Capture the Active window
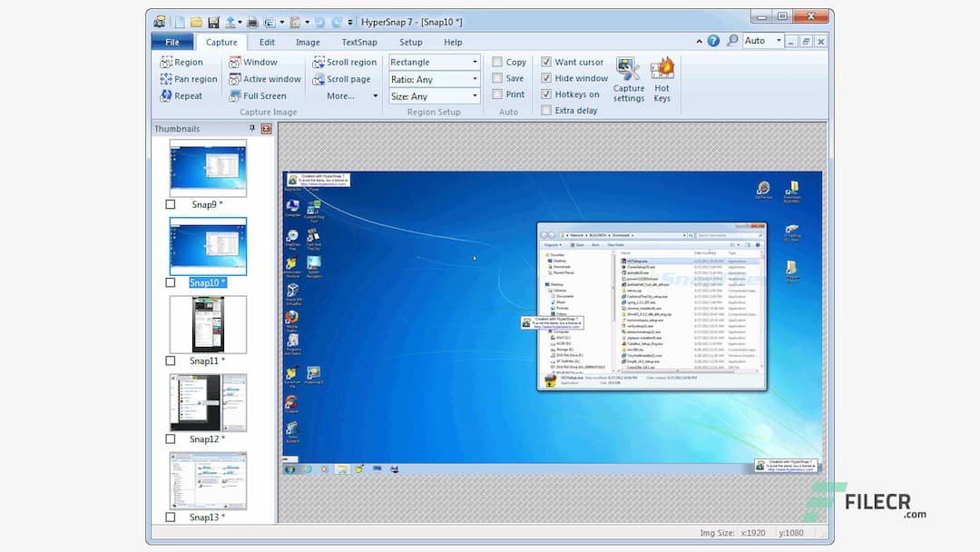Image resolution: width=980 pixels, height=552 pixels. (x=264, y=79)
